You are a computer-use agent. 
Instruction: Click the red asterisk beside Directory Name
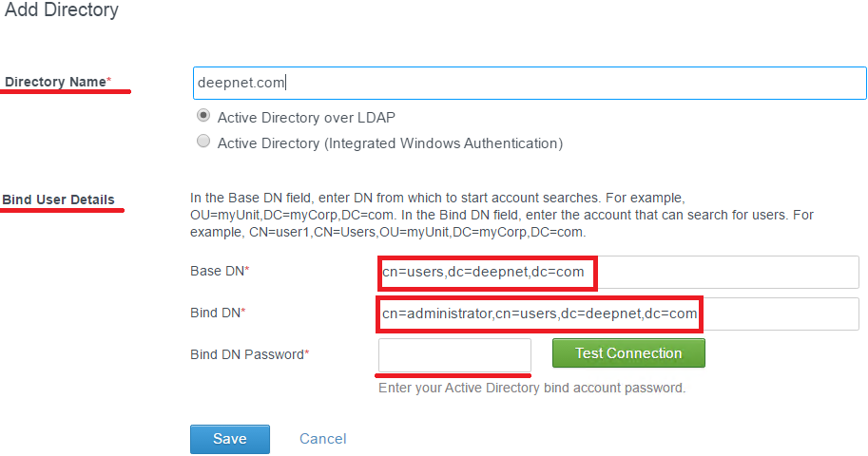pyautogui.click(x=108, y=81)
